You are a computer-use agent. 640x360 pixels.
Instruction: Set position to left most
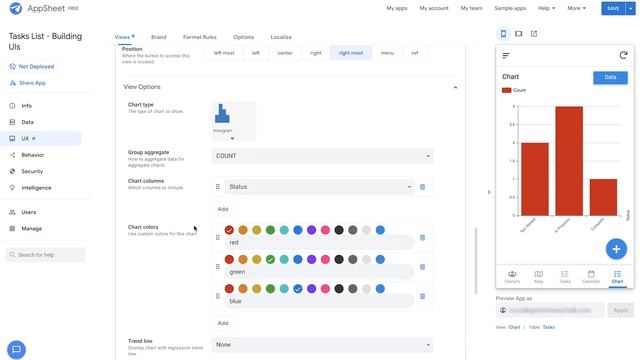pos(224,53)
